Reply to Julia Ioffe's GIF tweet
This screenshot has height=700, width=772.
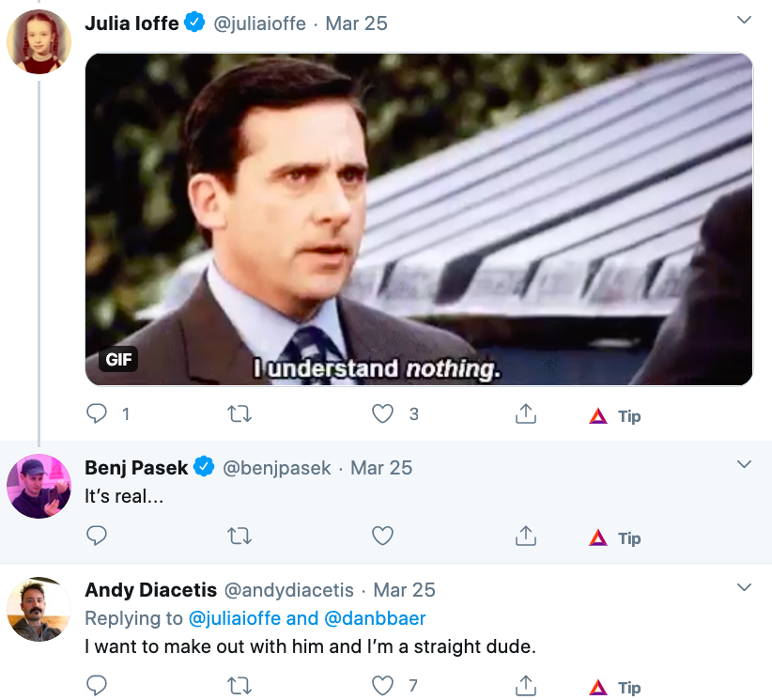click(x=97, y=413)
